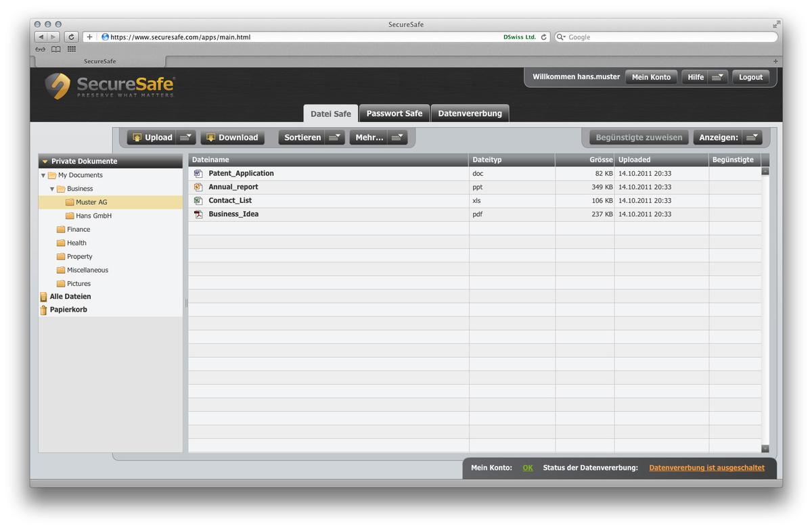Image resolution: width=812 pixels, height=528 pixels.
Task: Select the SecureSafe browser tab
Action: pos(99,61)
